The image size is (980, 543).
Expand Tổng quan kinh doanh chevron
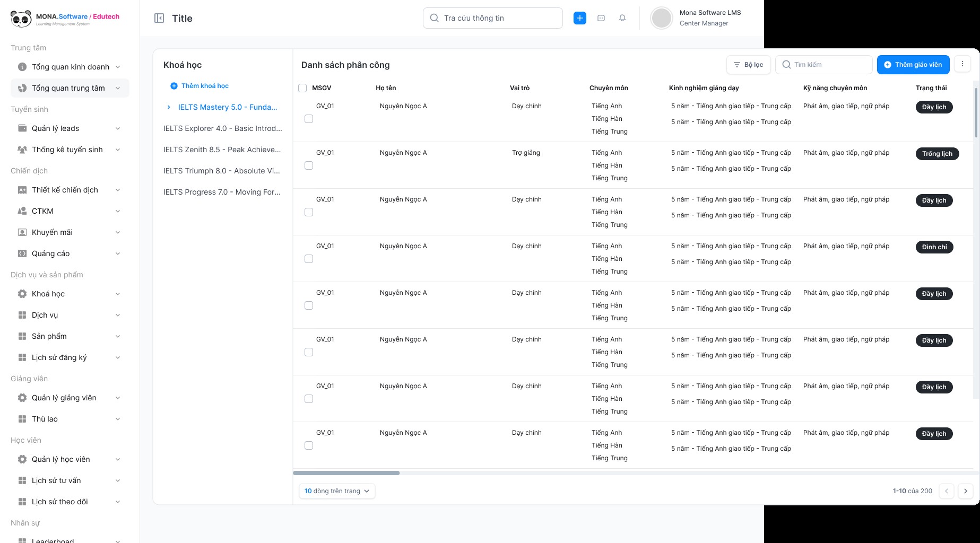[118, 67]
